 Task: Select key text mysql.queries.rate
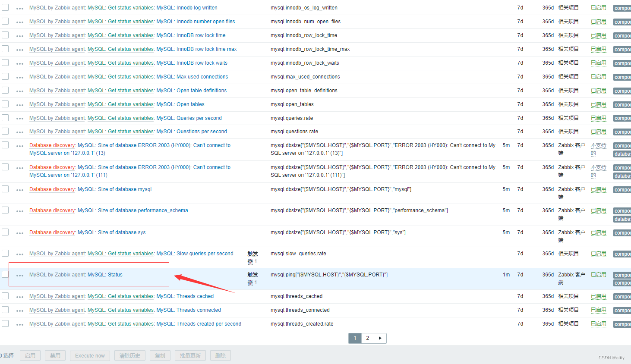coord(292,118)
